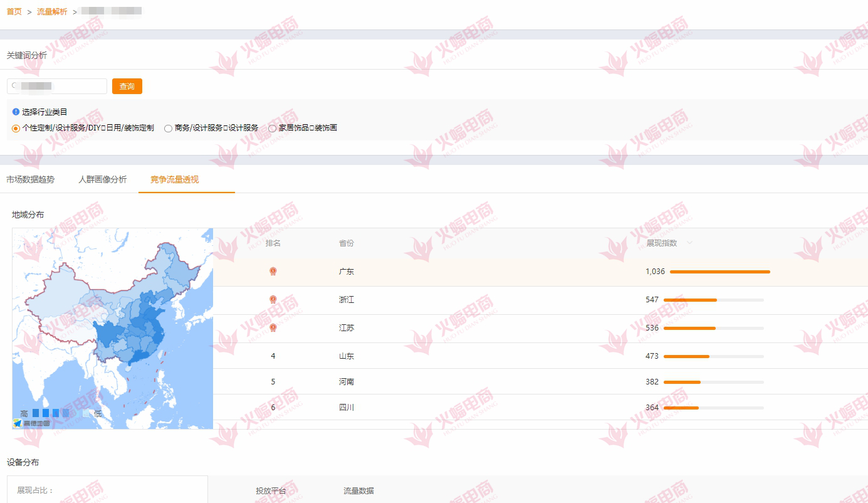Screen dimensions: 868x503
Task: Click the 选择行业类目 label
Action: tap(44, 112)
